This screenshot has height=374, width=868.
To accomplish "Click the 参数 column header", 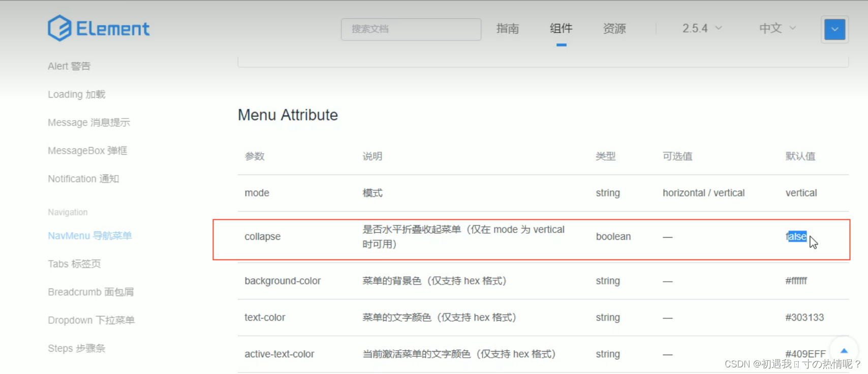I will [x=255, y=156].
